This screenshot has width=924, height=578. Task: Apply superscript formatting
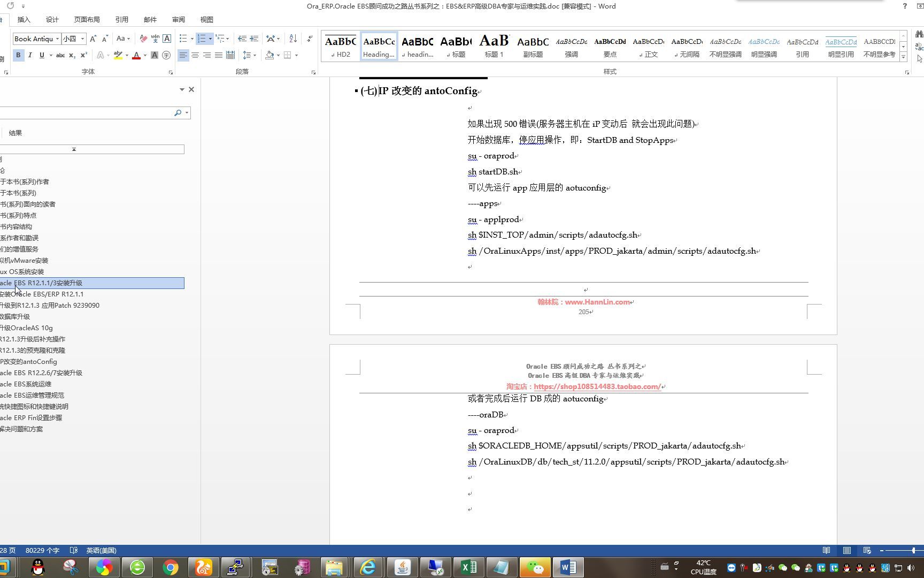84,55
